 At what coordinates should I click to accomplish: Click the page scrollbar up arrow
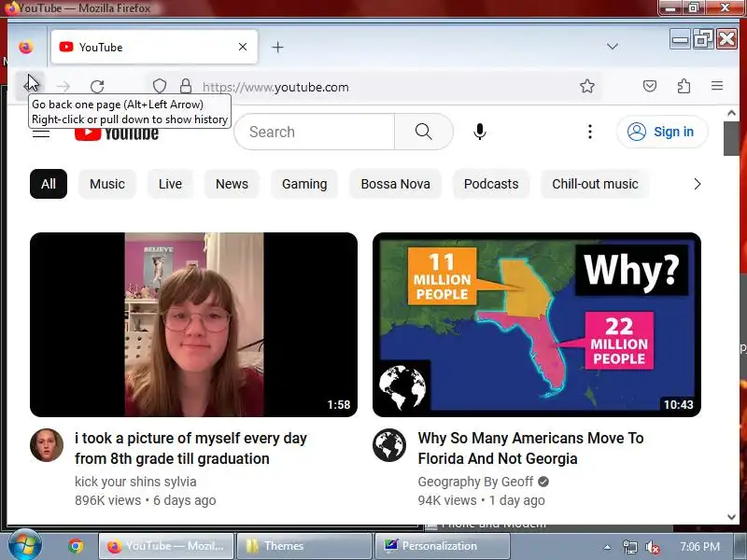click(x=731, y=113)
